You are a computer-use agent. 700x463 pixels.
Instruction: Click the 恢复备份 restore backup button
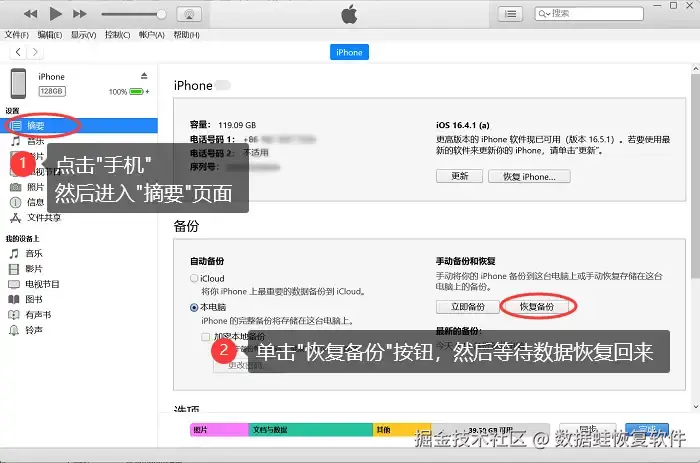pos(537,307)
